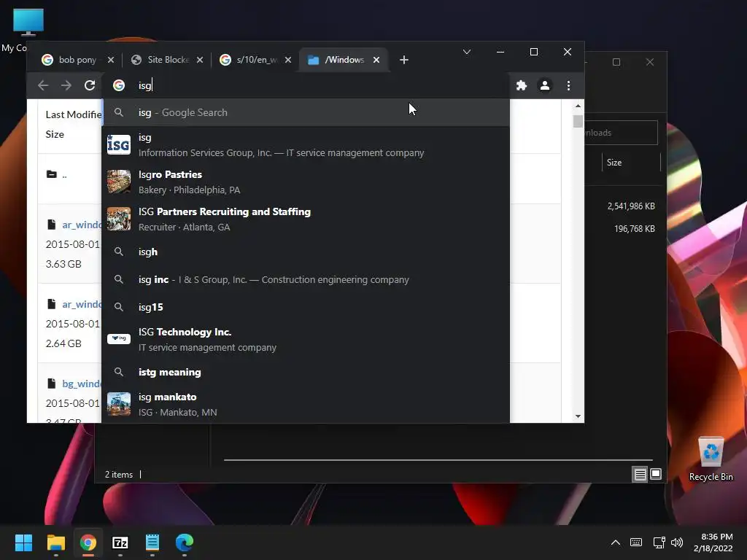Screen dimensions: 747x560
Task: Click magnifier icon beside 'isgh'
Action: (x=119, y=252)
